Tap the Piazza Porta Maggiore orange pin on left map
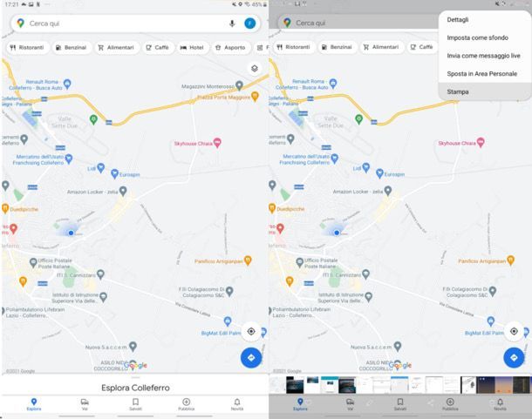532x419 pixels. click(x=255, y=97)
